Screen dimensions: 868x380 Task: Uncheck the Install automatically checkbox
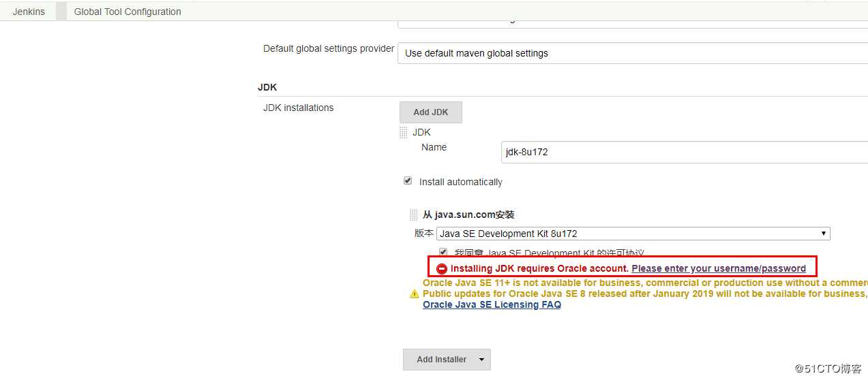408,181
